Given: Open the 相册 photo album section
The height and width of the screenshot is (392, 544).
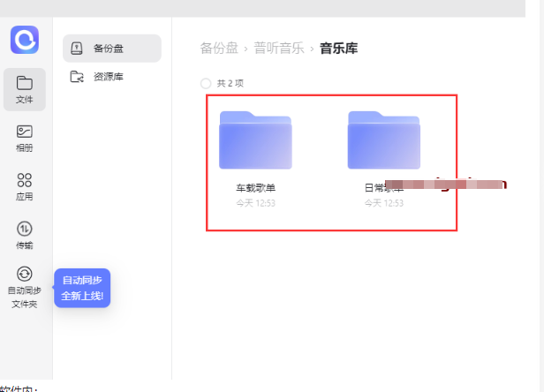Looking at the screenshot, I should [x=25, y=138].
